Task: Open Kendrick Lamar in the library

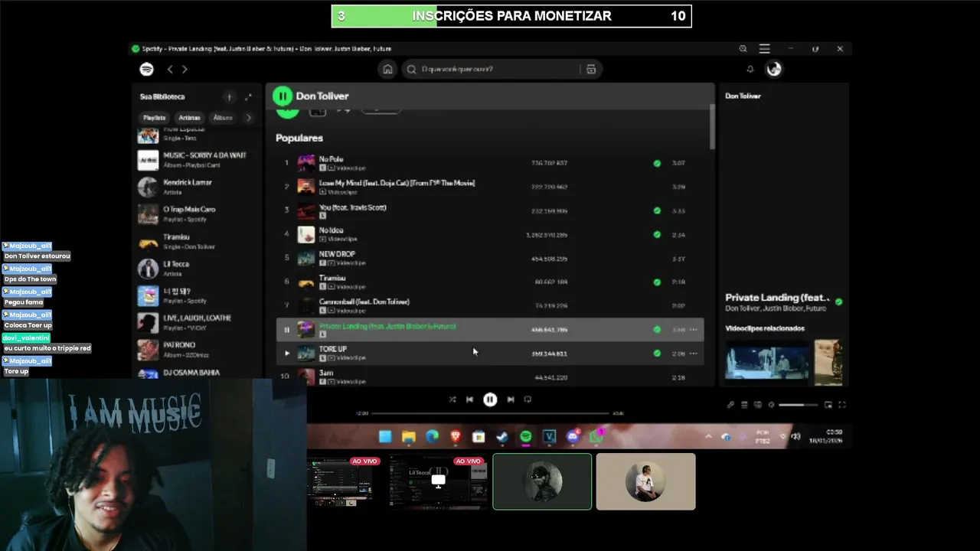Action: (196, 187)
